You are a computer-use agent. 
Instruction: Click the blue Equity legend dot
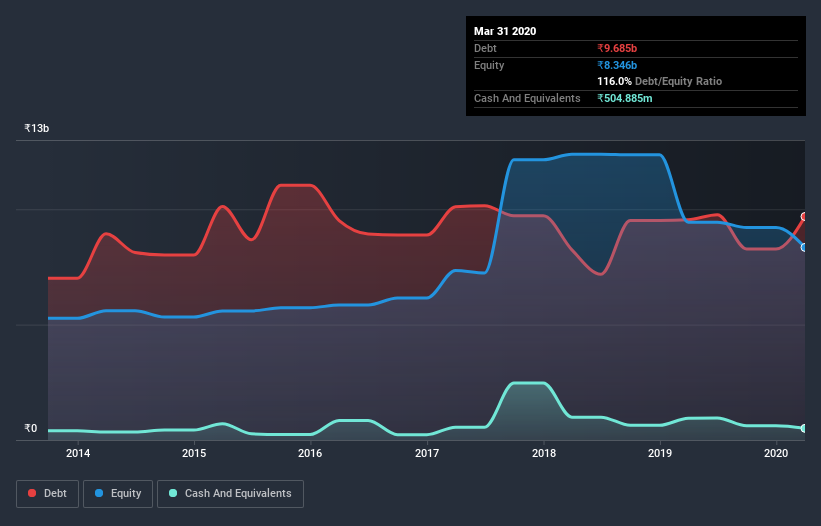[x=99, y=493]
